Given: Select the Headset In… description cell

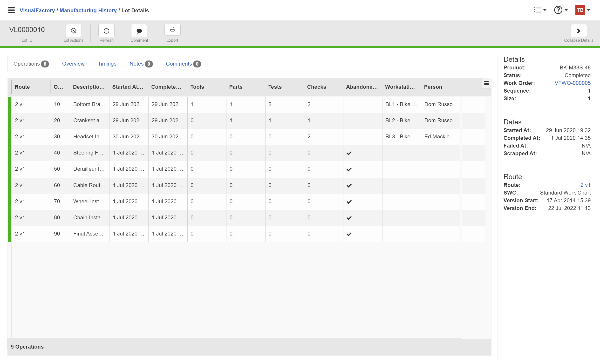Looking at the screenshot, I should point(89,137).
